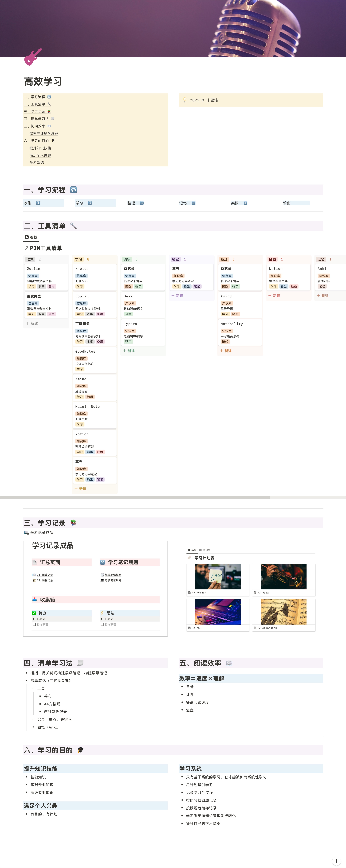
Task: Click the arrow icon after 实践 in flow
Action: (x=245, y=203)
